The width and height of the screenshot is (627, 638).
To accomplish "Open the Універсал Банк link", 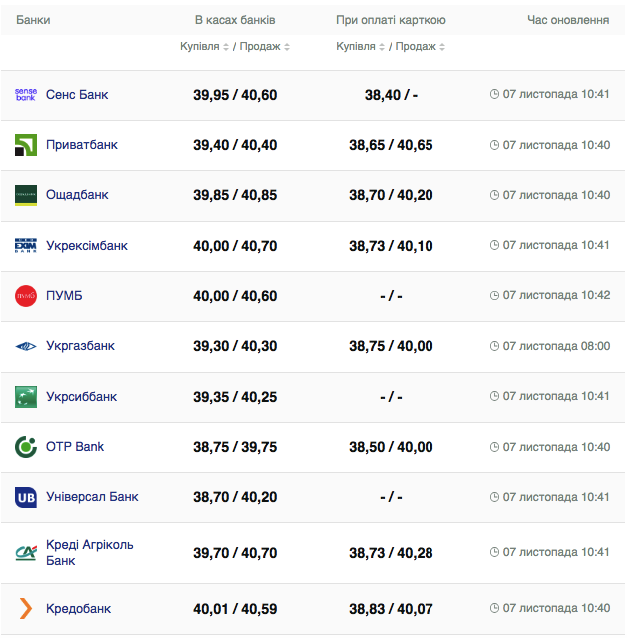I will [92, 497].
